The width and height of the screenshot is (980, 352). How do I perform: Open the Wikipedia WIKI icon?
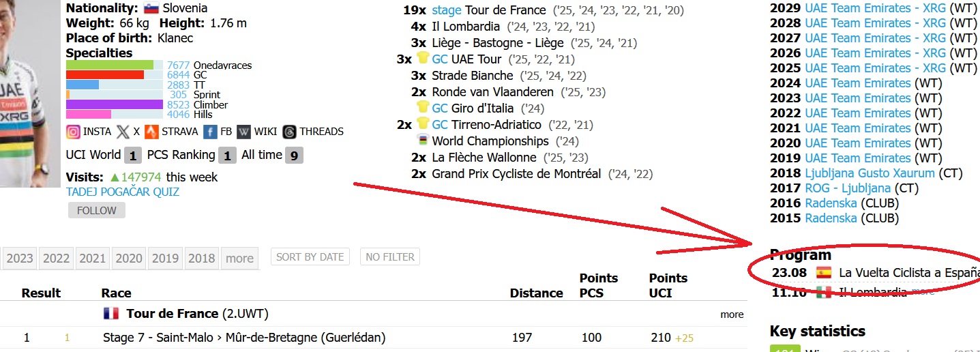point(243,132)
